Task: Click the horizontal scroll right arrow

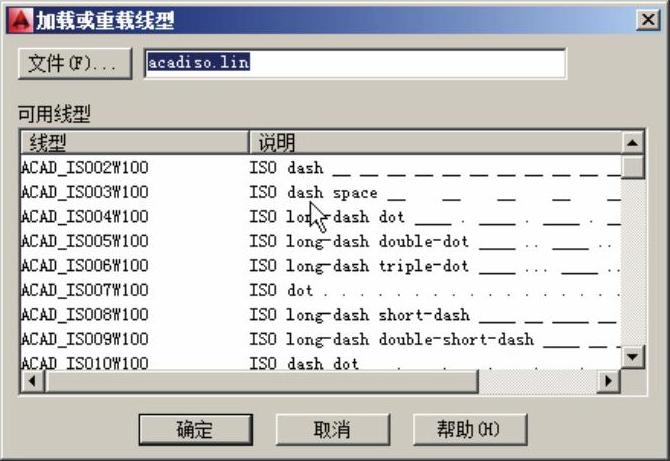Action: tap(607, 381)
